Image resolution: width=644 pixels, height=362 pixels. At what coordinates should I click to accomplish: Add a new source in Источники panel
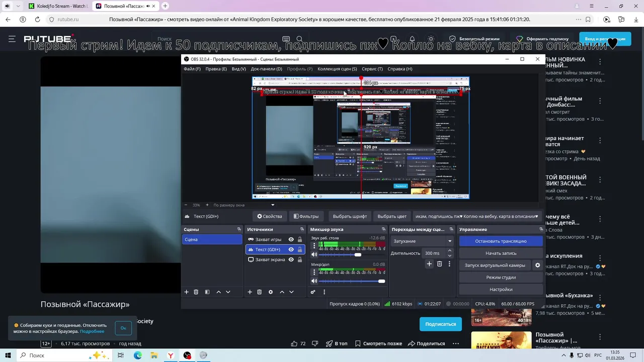[250, 292]
